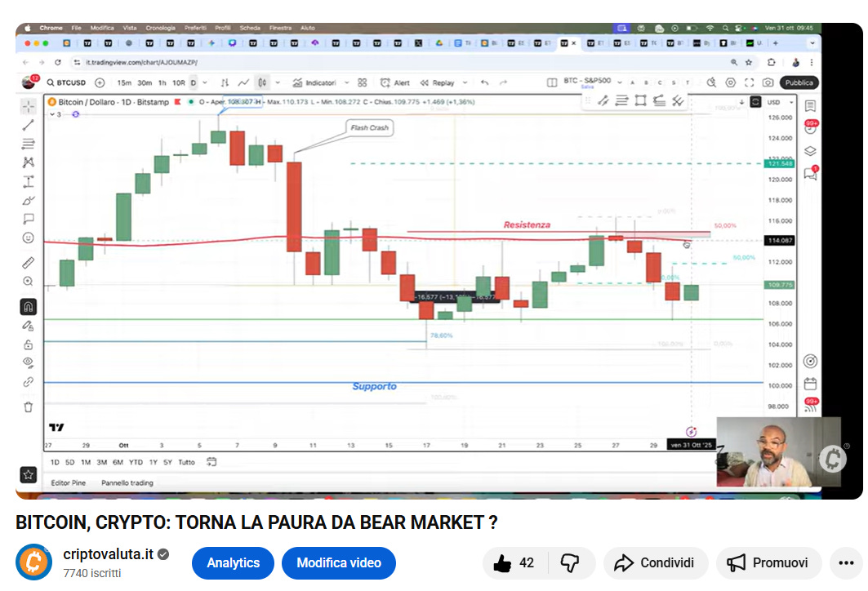Image resolution: width=868 pixels, height=591 pixels.
Task: Select the 15m timeframe
Action: click(x=124, y=82)
